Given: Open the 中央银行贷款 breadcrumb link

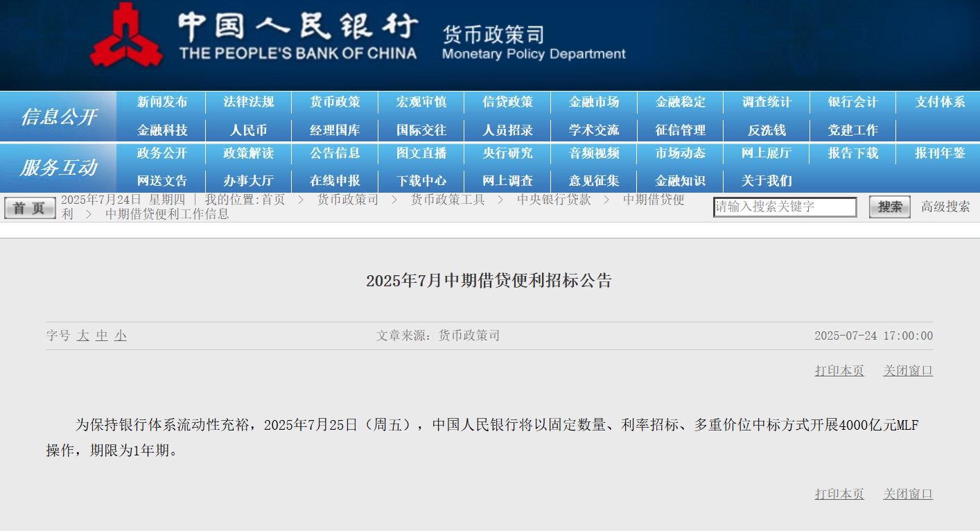Looking at the screenshot, I should pos(554,200).
